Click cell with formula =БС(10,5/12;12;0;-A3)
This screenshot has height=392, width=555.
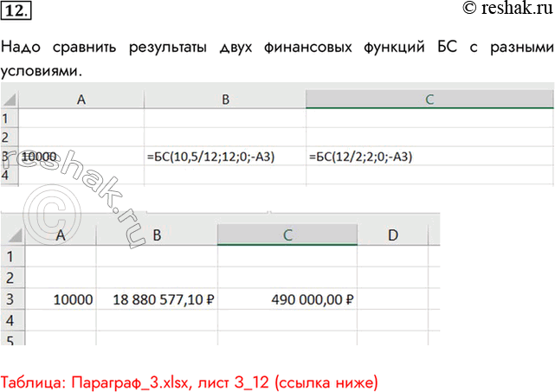[225, 157]
